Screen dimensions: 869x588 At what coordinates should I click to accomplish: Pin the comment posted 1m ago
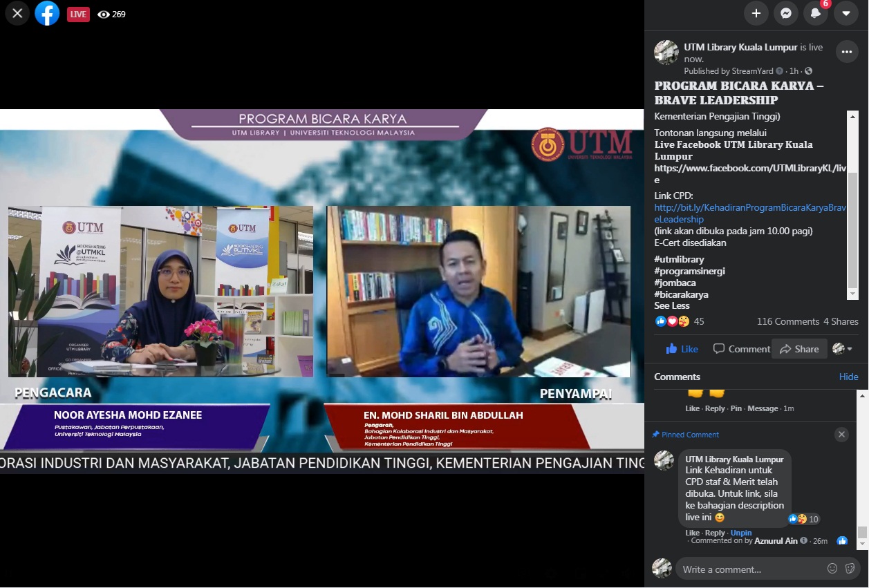(x=736, y=408)
